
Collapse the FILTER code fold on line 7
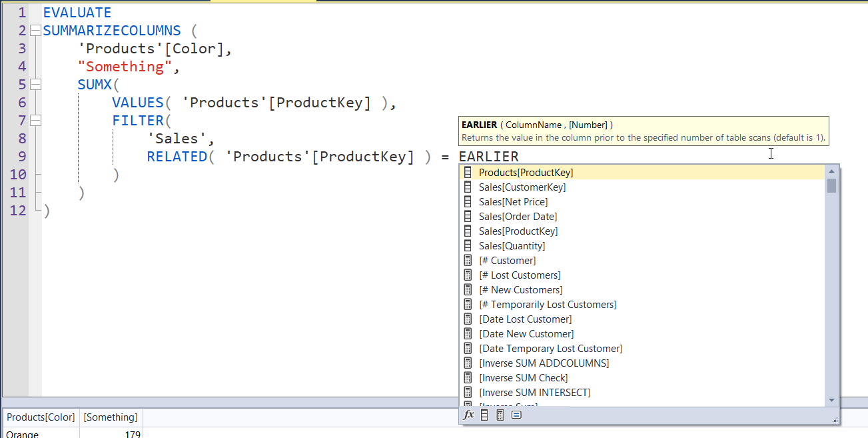point(35,120)
